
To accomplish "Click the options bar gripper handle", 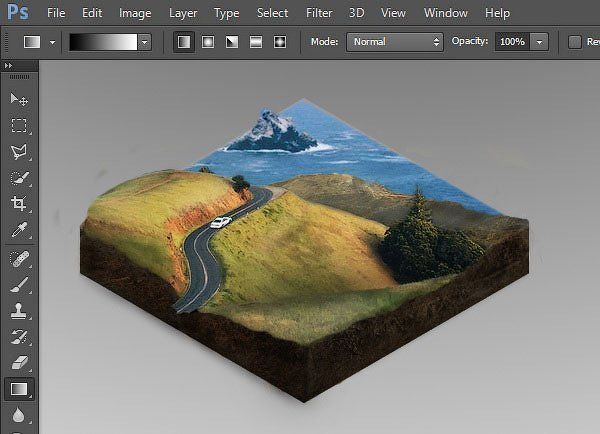I will [6, 42].
